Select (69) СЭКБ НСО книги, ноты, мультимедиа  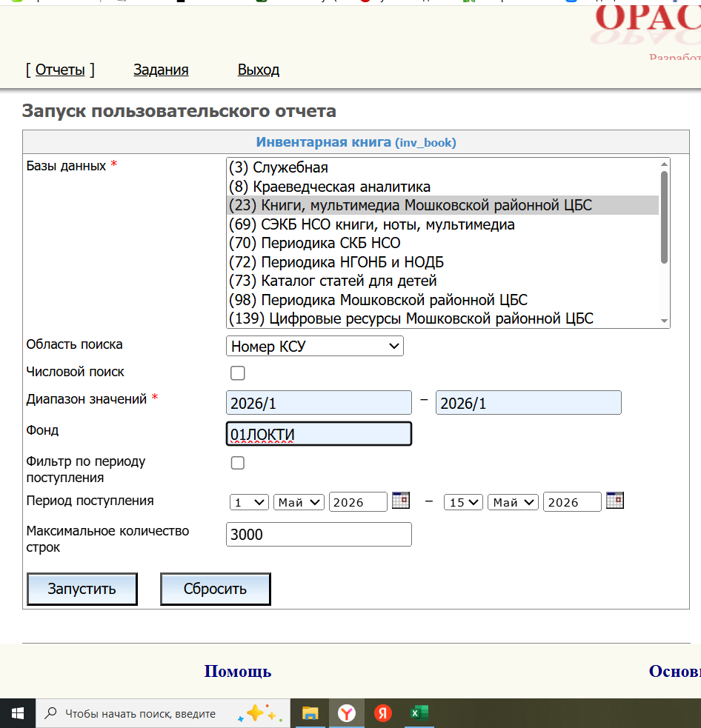443,224
